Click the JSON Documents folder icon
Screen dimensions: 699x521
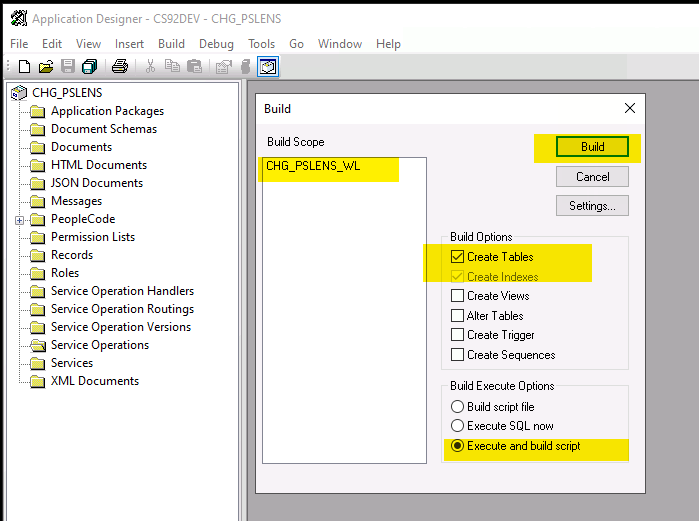tap(38, 183)
